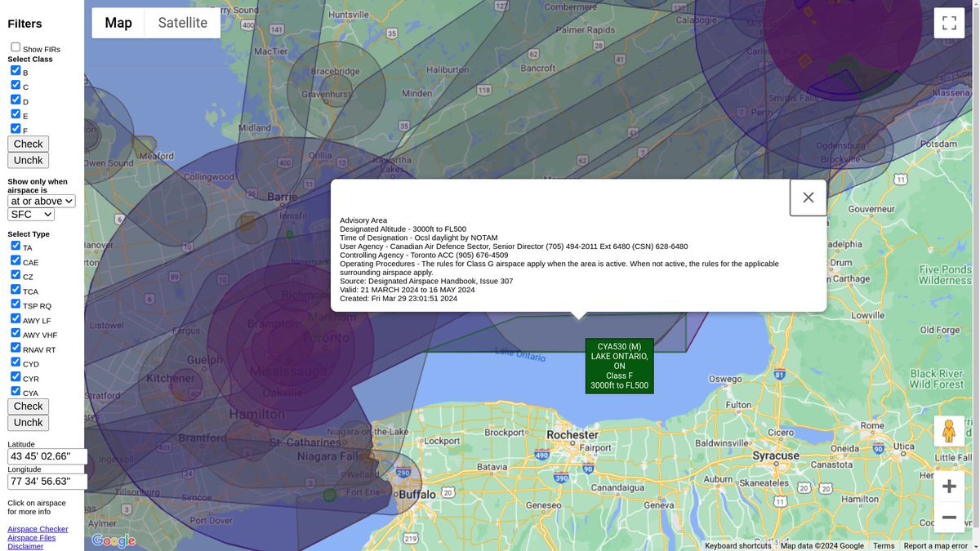Click Barrie city label on map
This screenshot has height=551, width=980.
[x=283, y=196]
